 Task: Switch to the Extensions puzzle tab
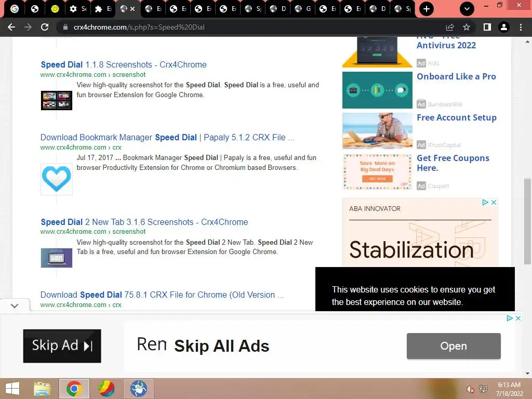103,9
